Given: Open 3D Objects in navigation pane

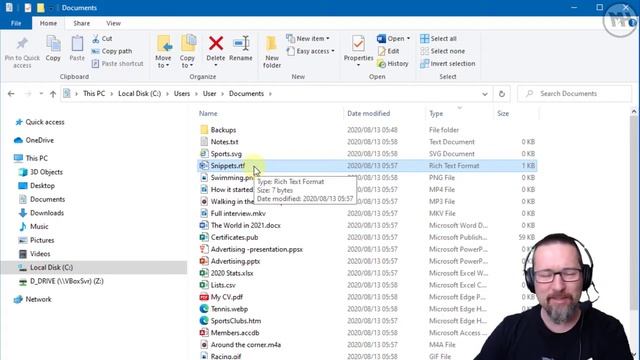Looking at the screenshot, I should coord(41,172).
